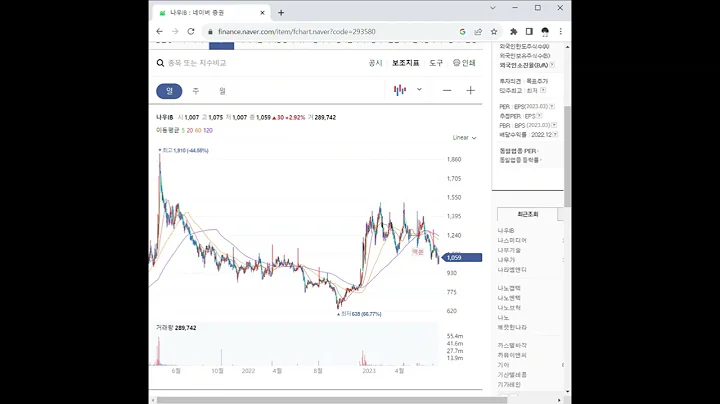Click help icon next to 배당수익률 2022.12
The height and width of the screenshot is (404, 720).
pyautogui.click(x=555, y=135)
